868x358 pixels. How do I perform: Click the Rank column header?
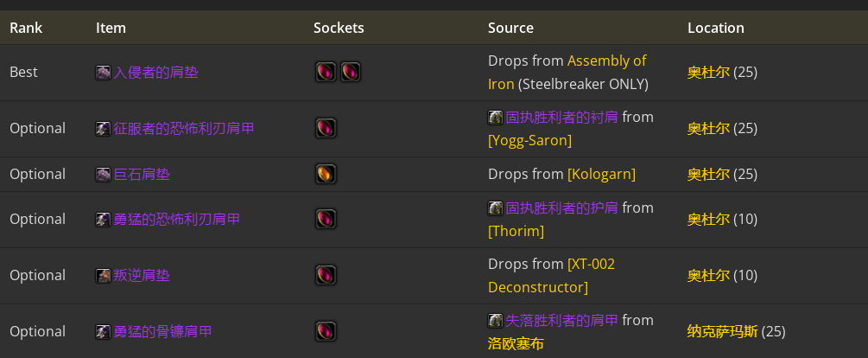(26, 28)
